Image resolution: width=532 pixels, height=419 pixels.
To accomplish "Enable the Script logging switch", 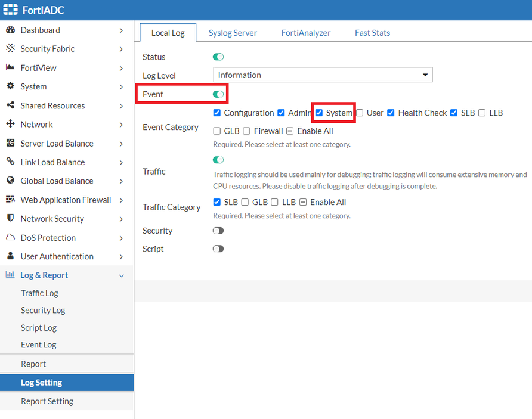I will pos(218,249).
